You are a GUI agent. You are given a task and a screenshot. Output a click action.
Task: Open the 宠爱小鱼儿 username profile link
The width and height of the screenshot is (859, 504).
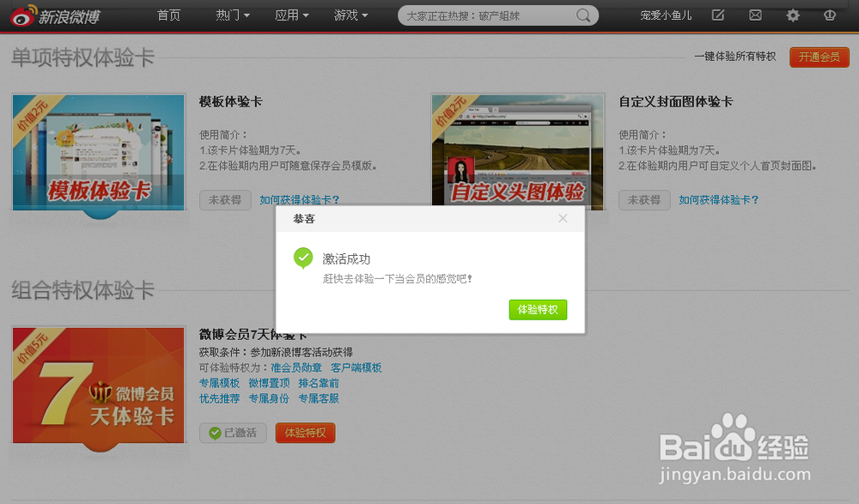click(x=666, y=15)
